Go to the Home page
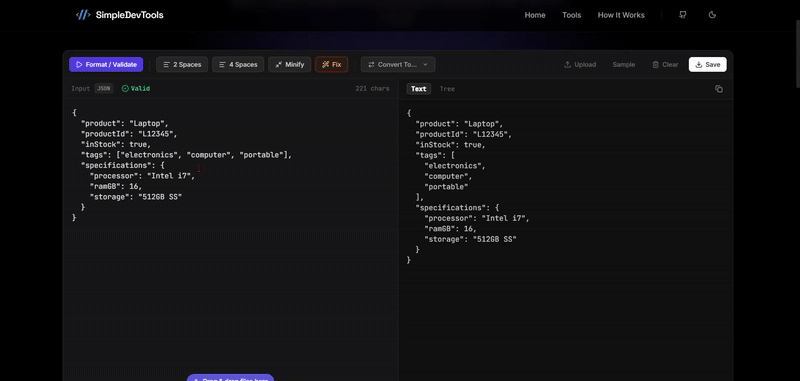This screenshot has height=381, width=800. (535, 15)
